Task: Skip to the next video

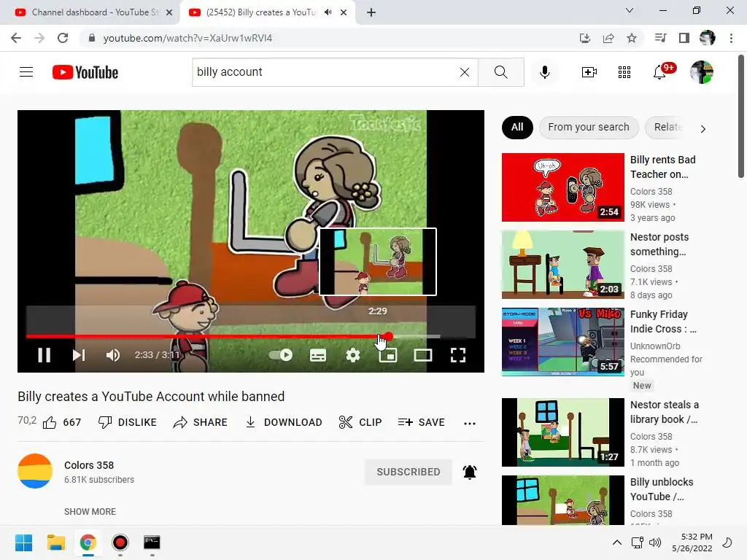Action: point(79,355)
